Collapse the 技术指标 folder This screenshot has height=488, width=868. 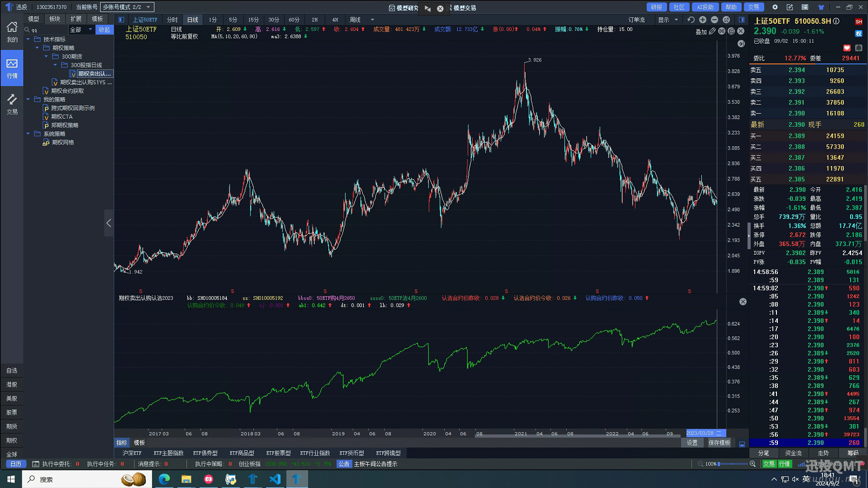click(28, 39)
